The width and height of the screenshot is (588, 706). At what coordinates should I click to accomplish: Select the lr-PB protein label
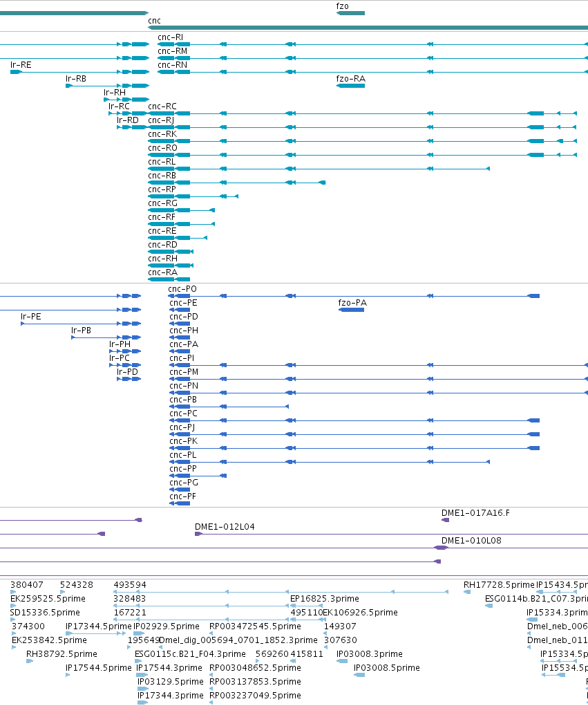tap(82, 331)
